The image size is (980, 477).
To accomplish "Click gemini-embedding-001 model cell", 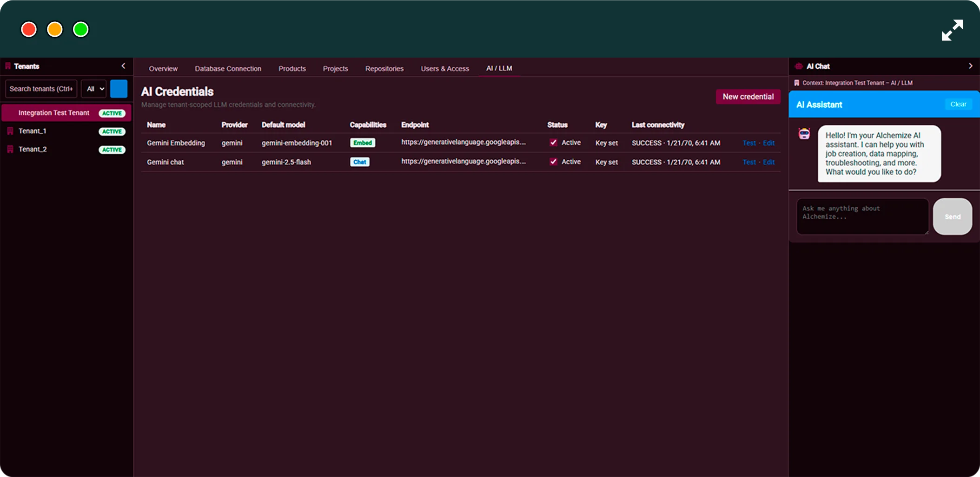I will click(297, 143).
